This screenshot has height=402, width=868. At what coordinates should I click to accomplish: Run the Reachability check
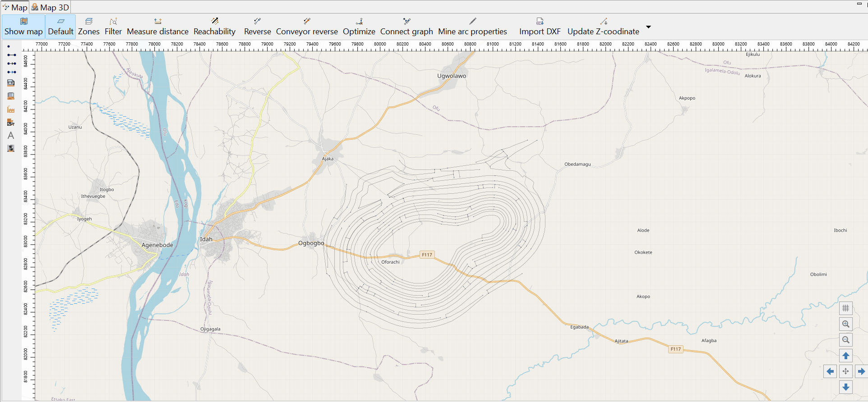point(214,27)
